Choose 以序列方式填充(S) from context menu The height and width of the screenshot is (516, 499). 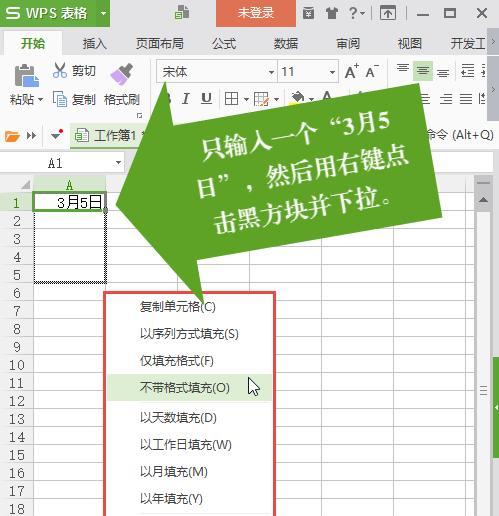189,334
